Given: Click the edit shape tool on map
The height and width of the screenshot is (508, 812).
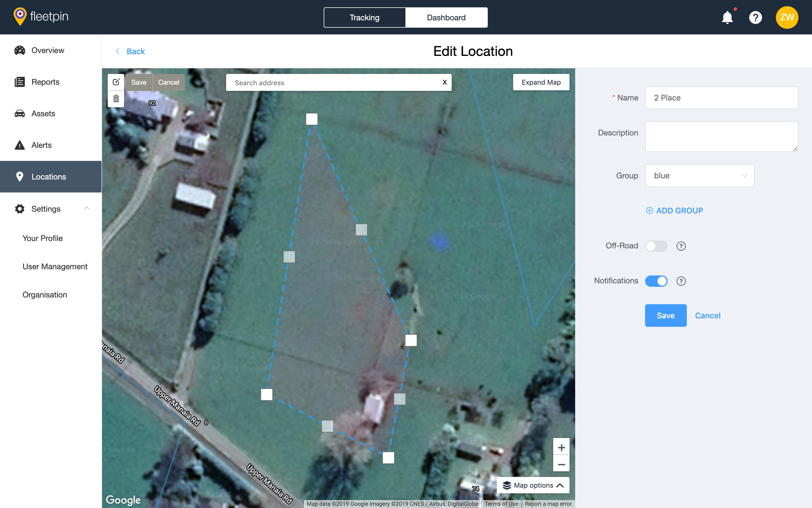Looking at the screenshot, I should pyautogui.click(x=116, y=82).
